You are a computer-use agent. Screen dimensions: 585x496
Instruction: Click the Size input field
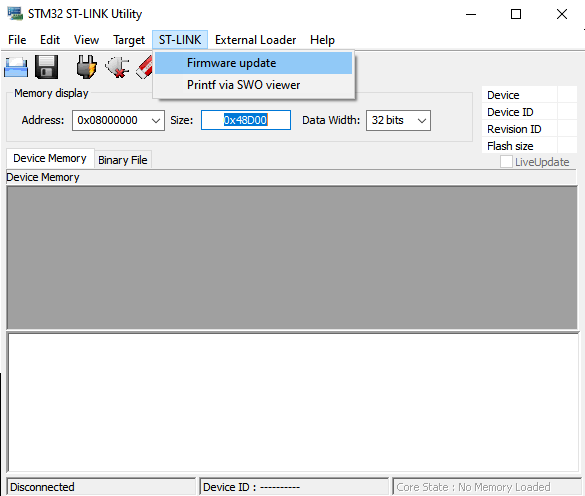246,120
